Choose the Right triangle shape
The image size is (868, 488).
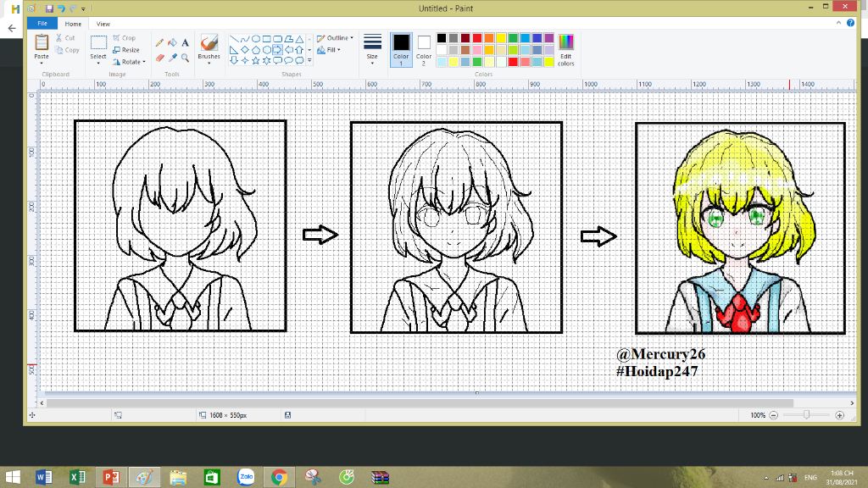(x=234, y=50)
